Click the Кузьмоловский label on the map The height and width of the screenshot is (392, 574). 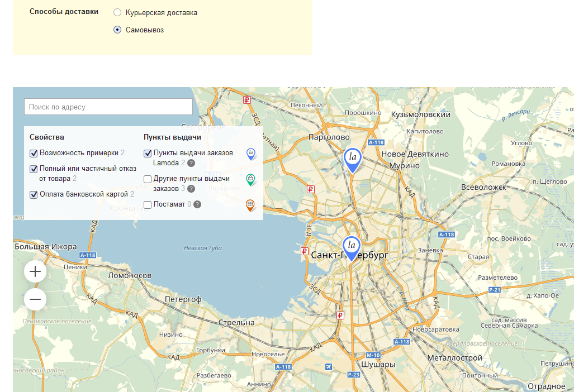[x=421, y=114]
